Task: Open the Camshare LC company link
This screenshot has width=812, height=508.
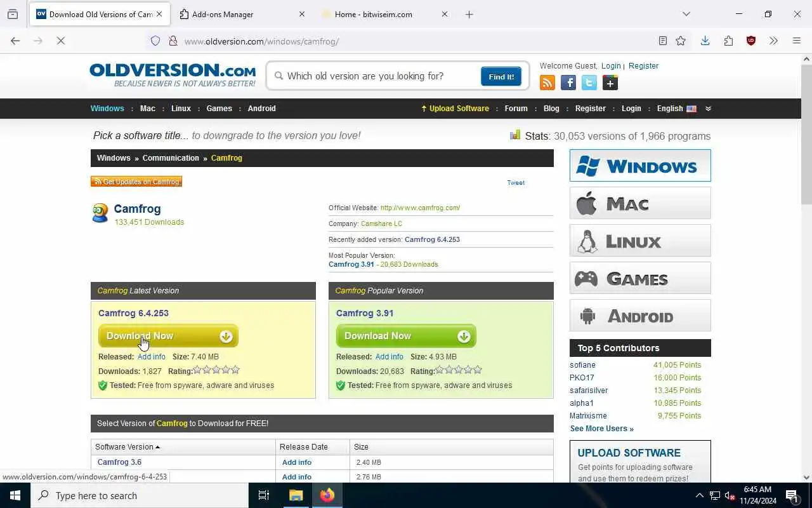Action: tap(381, 224)
